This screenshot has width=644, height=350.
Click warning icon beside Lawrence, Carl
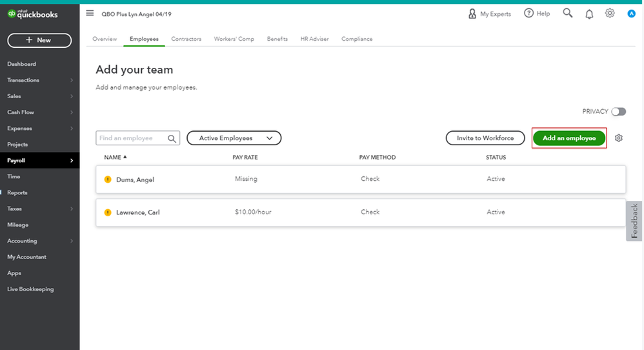(108, 212)
